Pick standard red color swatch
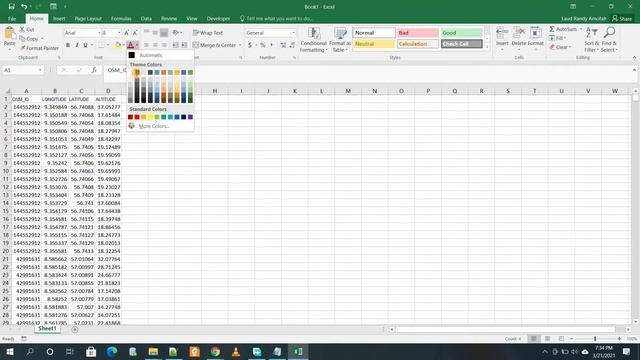The height and width of the screenshot is (360, 640). pos(137,117)
